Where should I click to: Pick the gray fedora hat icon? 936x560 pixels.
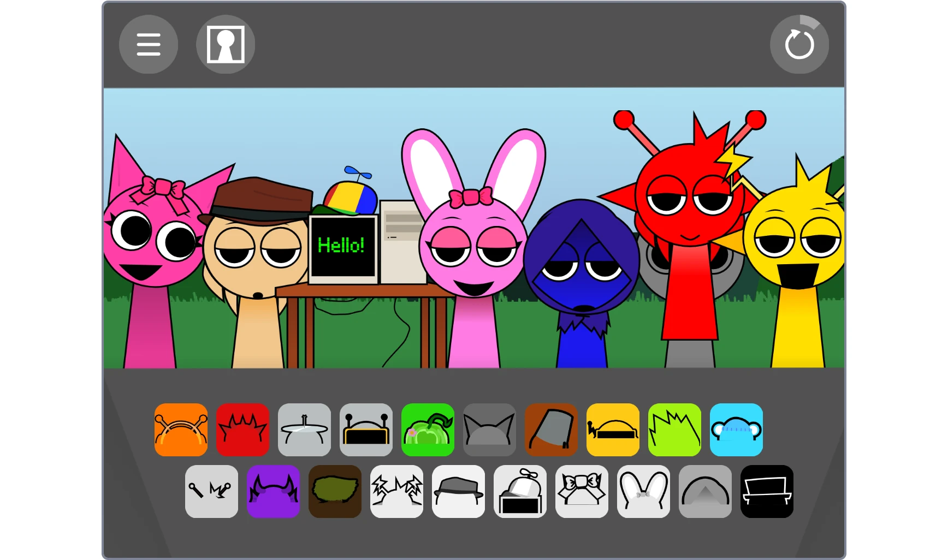pyautogui.click(x=459, y=492)
